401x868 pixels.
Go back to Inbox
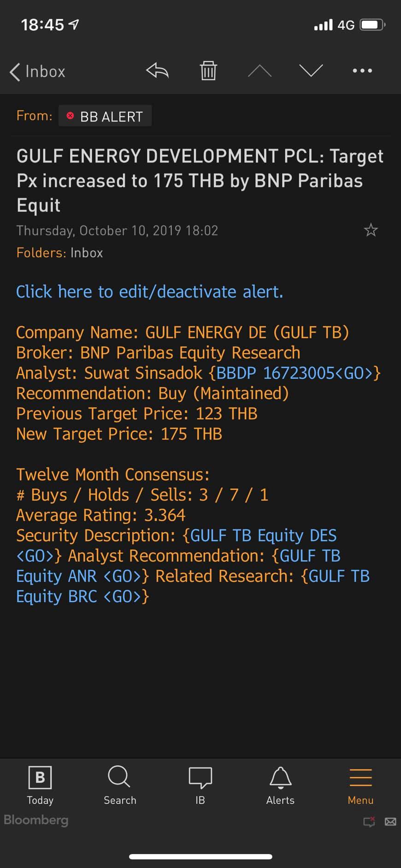(38, 71)
